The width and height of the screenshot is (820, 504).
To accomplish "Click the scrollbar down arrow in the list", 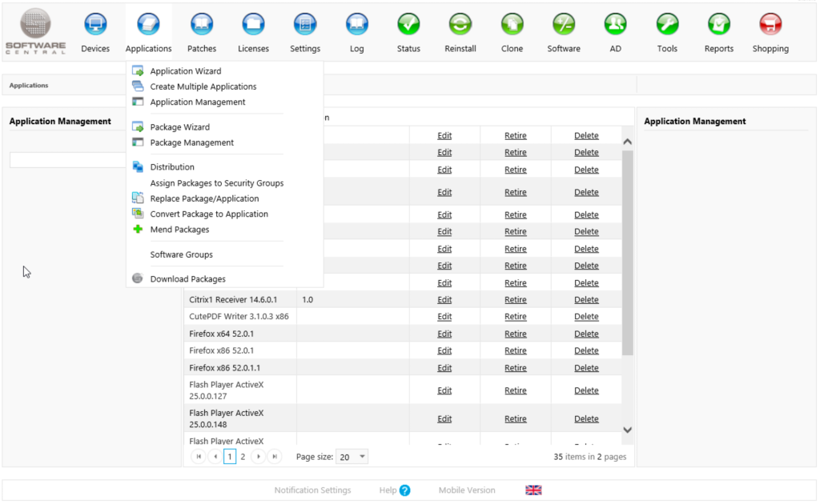I will (628, 430).
